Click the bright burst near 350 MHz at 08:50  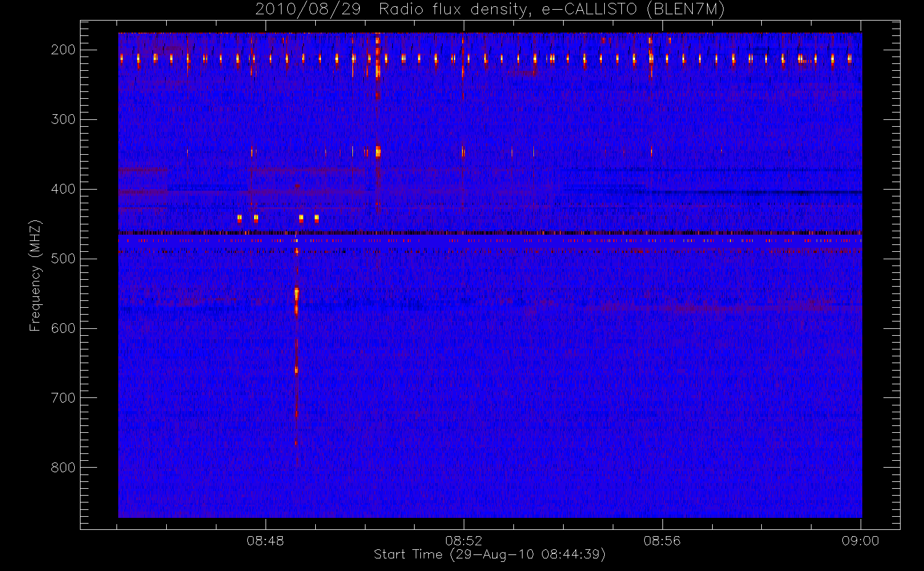point(378,151)
